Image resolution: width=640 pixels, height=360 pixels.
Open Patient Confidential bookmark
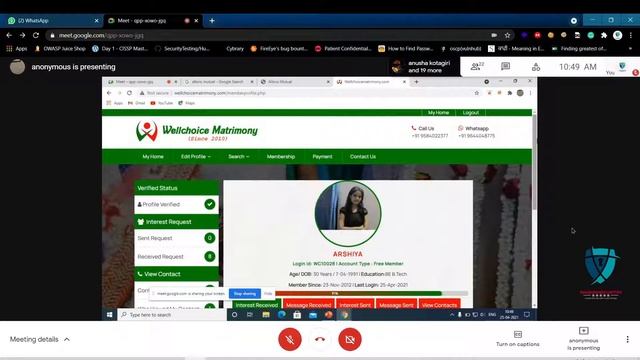343,49
